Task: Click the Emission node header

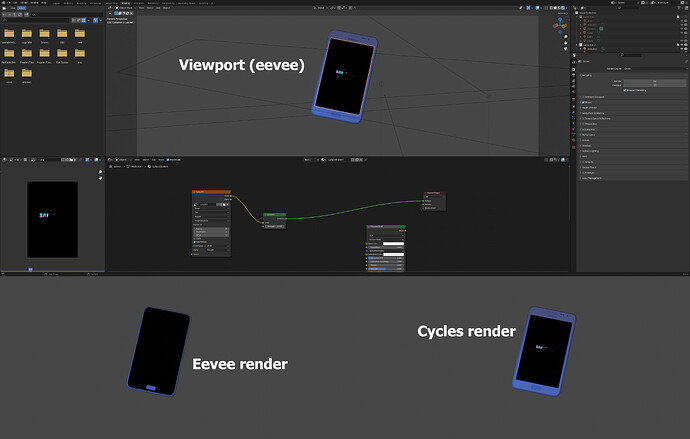Action: click(x=275, y=215)
